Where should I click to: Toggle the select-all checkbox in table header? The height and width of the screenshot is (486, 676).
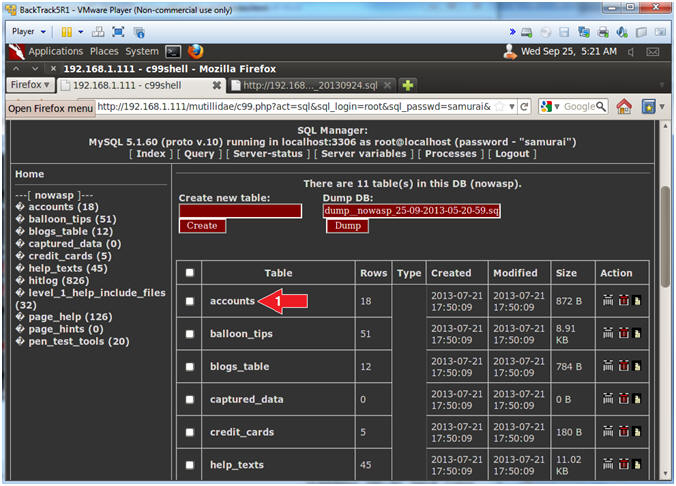pyautogui.click(x=190, y=273)
